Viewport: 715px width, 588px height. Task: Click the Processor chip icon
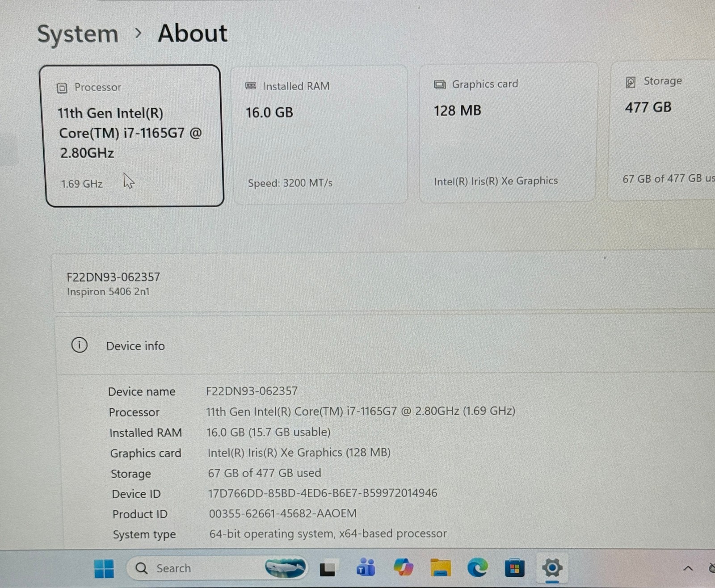[62, 88]
